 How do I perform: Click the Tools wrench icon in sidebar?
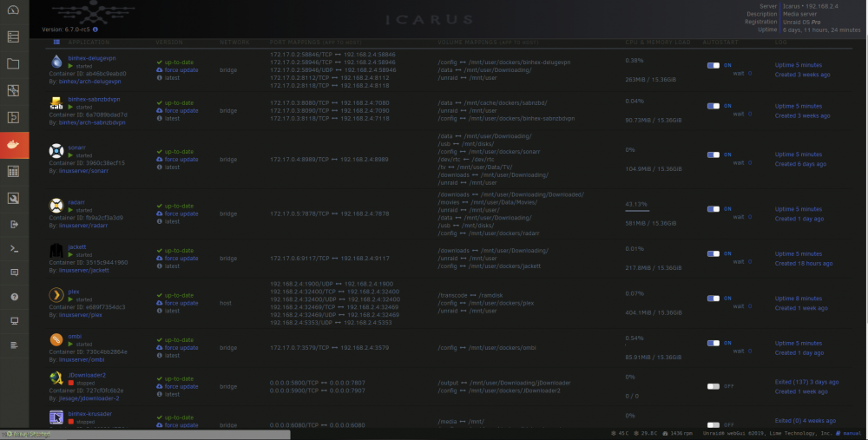pyautogui.click(x=13, y=198)
